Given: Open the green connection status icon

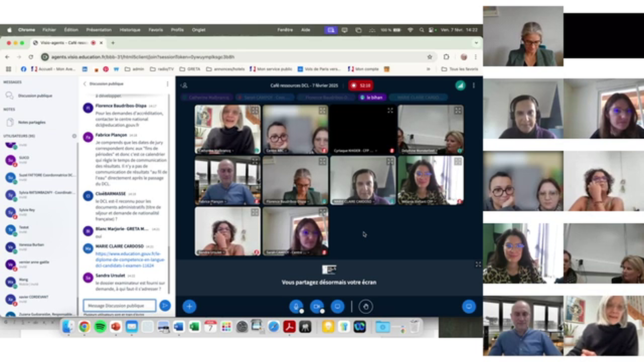Looking at the screenshot, I should tap(460, 85).
